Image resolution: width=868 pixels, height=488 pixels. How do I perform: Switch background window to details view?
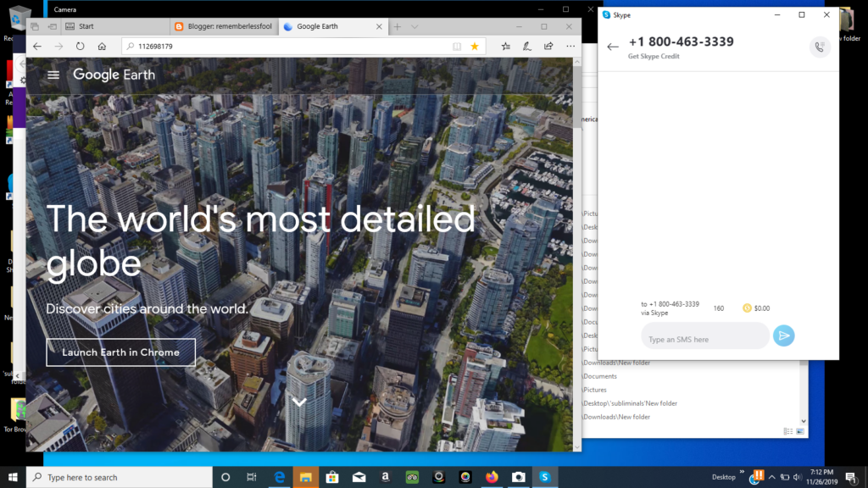point(788,431)
